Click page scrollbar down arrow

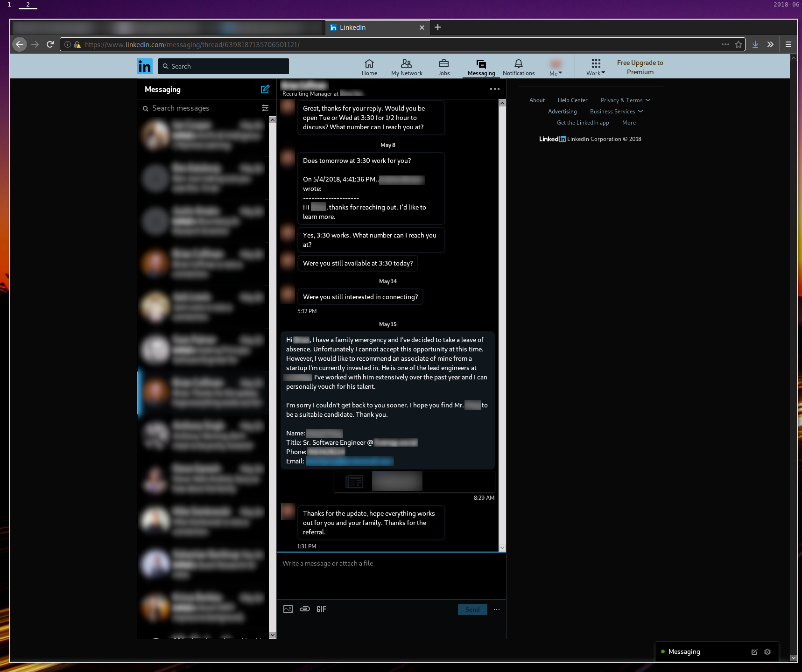point(794,658)
